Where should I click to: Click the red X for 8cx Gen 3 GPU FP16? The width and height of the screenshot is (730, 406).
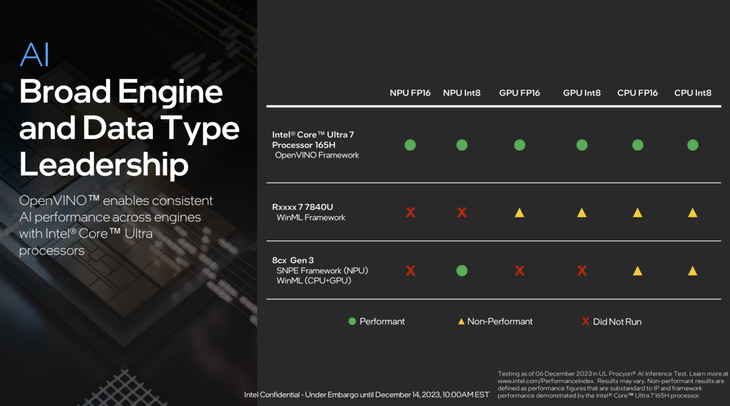pyautogui.click(x=520, y=271)
